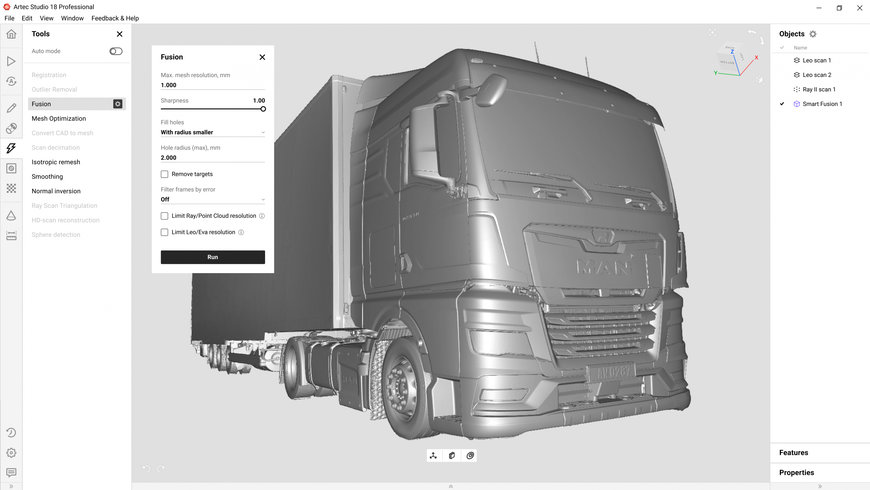Open the Align linked-spheres icon
The height and width of the screenshot is (490, 870).
coord(11,128)
